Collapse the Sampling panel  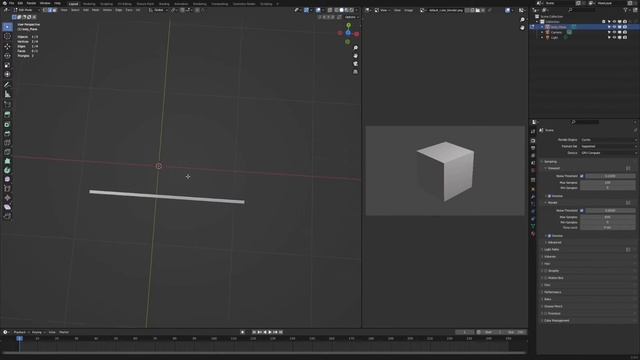pos(549,162)
